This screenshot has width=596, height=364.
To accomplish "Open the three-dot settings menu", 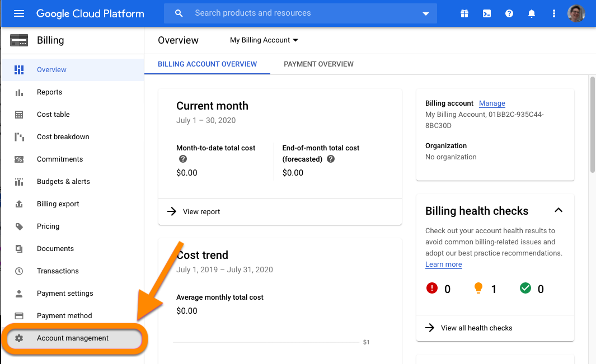I will point(554,13).
